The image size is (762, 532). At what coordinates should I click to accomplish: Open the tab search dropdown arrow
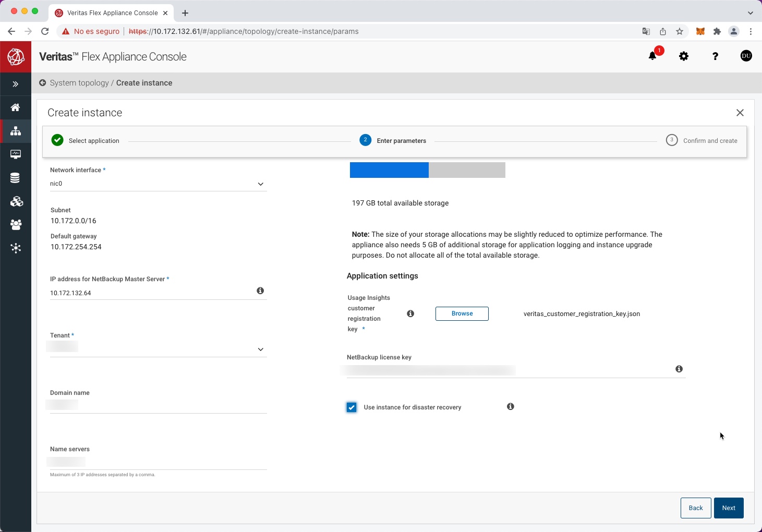[751, 13]
